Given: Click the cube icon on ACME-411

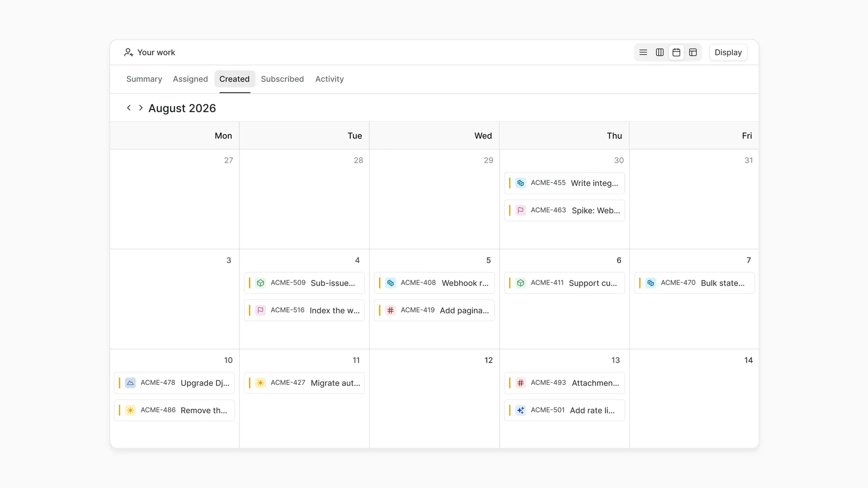Looking at the screenshot, I should (521, 283).
